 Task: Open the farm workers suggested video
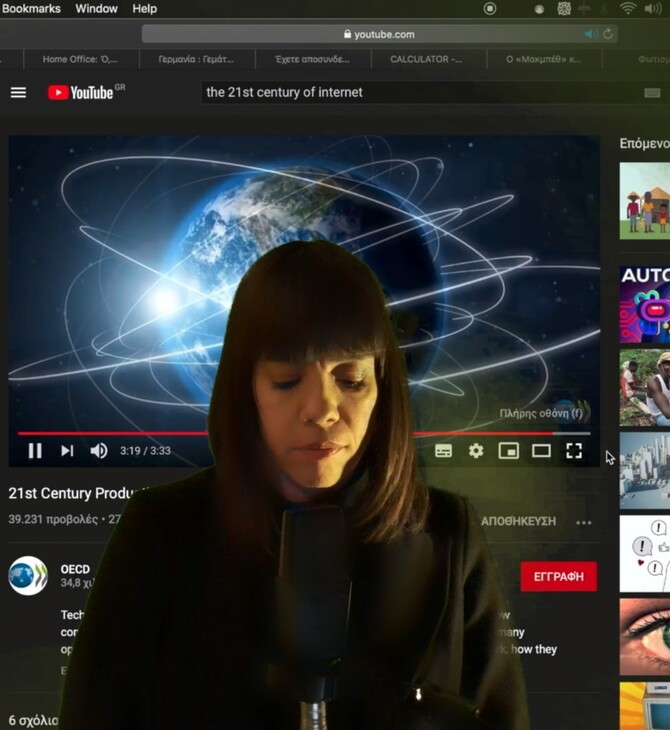click(644, 388)
